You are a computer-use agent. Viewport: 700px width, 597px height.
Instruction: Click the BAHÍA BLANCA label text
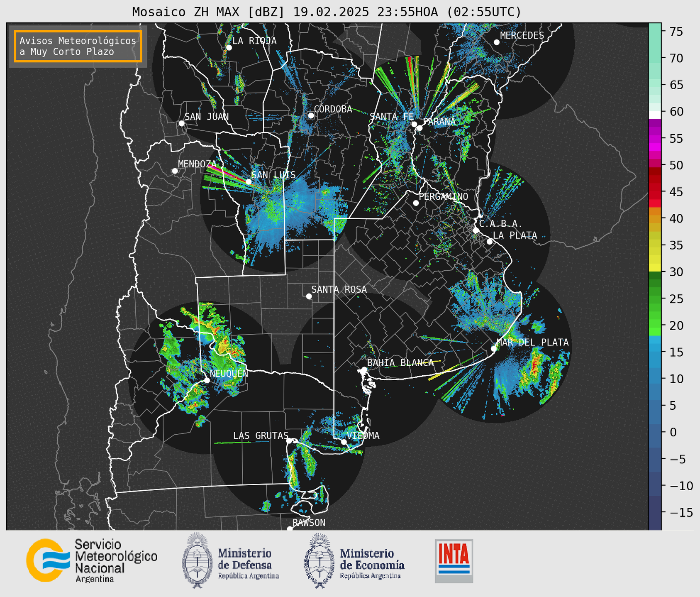pyautogui.click(x=400, y=363)
